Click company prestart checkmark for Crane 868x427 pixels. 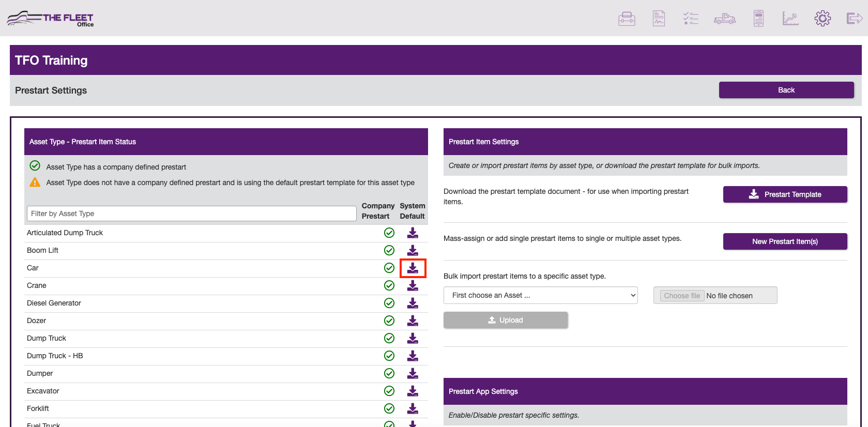point(389,285)
